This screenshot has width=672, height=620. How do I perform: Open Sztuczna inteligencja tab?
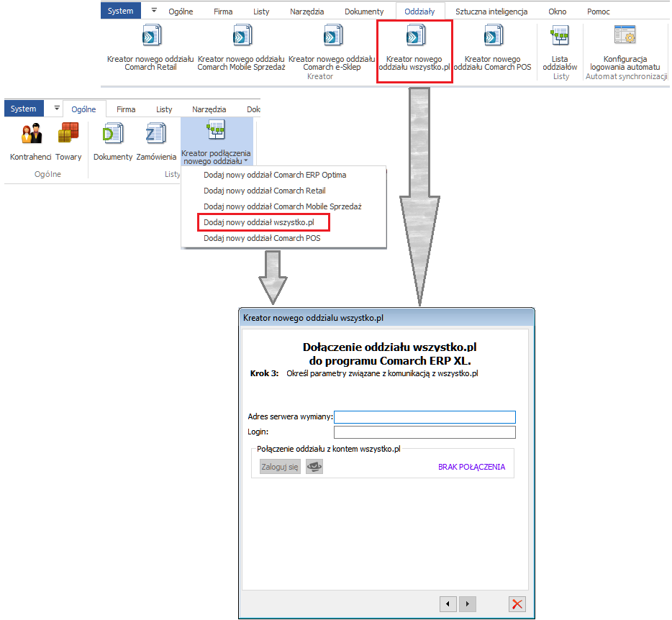click(491, 12)
